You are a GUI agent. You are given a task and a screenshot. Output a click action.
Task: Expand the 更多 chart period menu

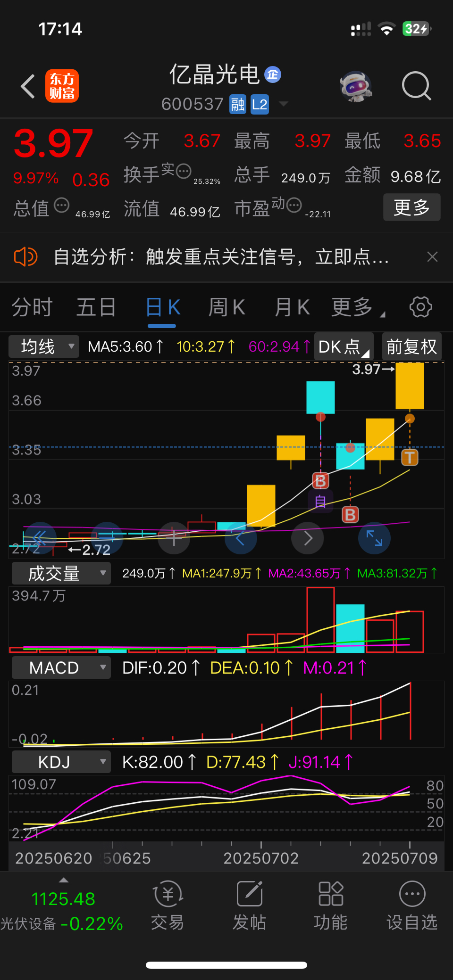point(358,307)
